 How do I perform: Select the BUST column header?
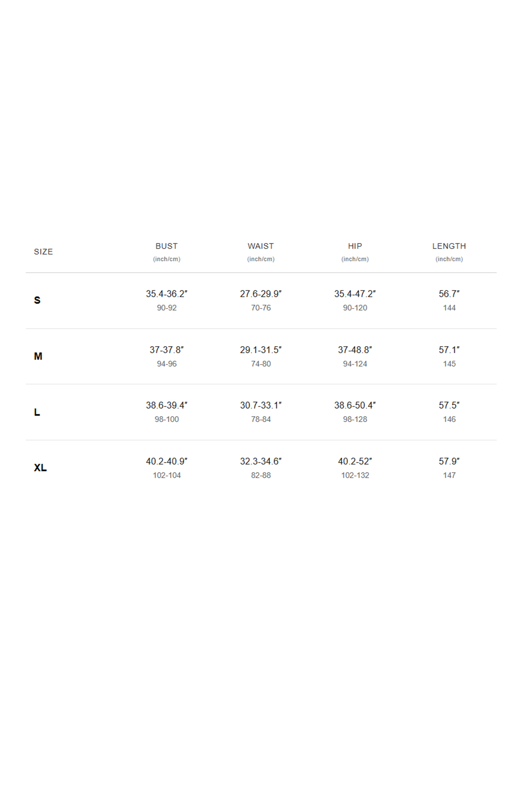coord(167,246)
